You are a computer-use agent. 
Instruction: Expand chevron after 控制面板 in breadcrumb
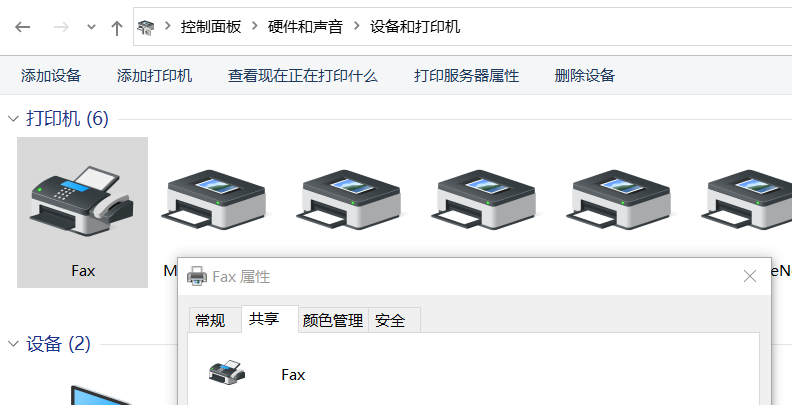click(255, 26)
